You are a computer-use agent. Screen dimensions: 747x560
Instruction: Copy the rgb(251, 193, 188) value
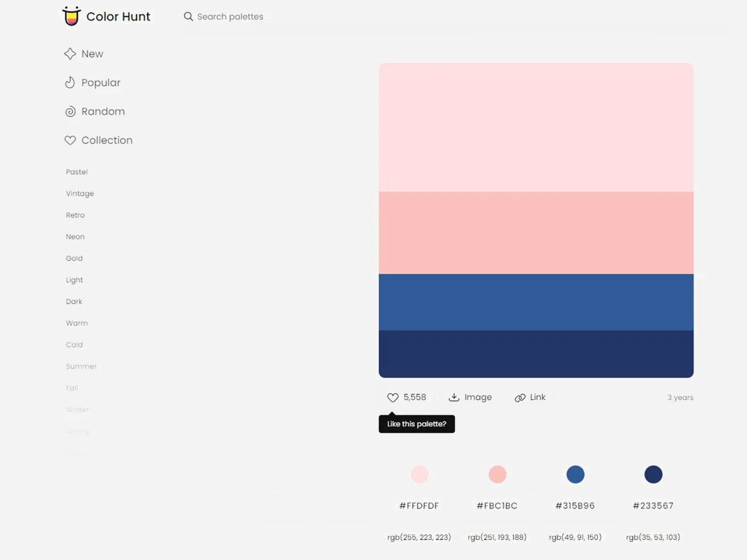pyautogui.click(x=497, y=537)
